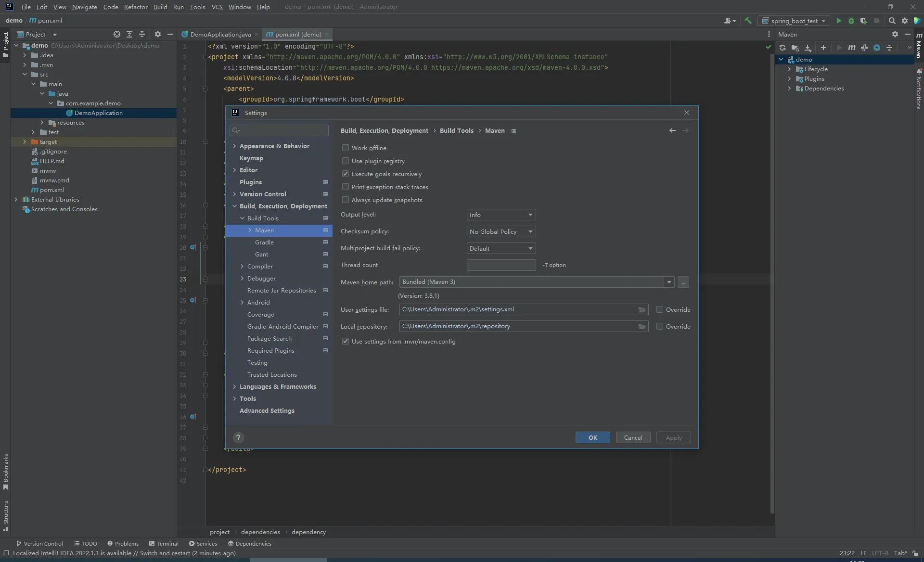Screen dimensions: 924x562
Task: Run spring_boot_test with the green play icon
Action: tap(839, 21)
